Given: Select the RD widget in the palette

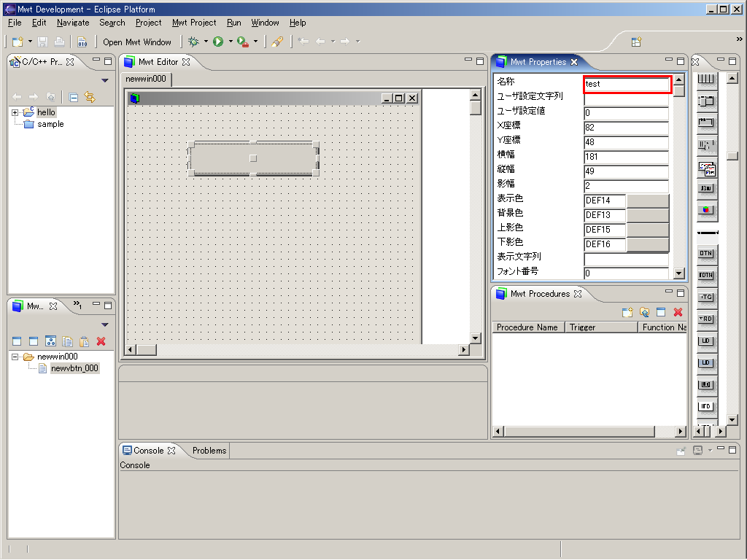Looking at the screenshot, I should [x=705, y=319].
